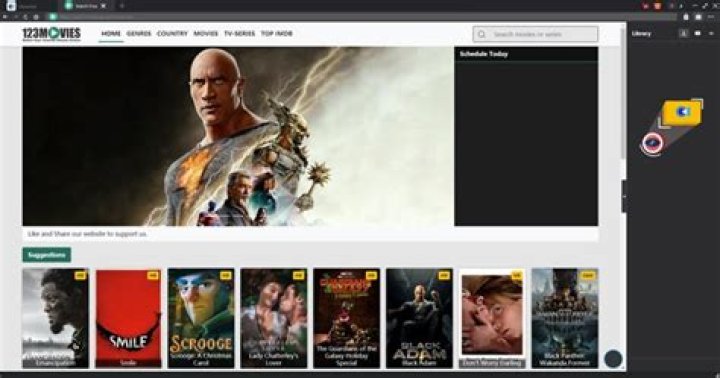Click the dark round floating button
This screenshot has width=720, height=378.
point(613,359)
